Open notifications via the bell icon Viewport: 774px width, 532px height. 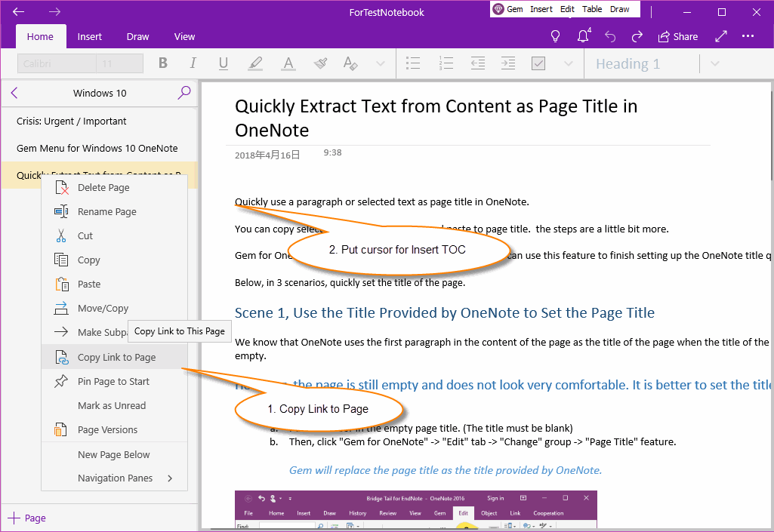coord(581,35)
